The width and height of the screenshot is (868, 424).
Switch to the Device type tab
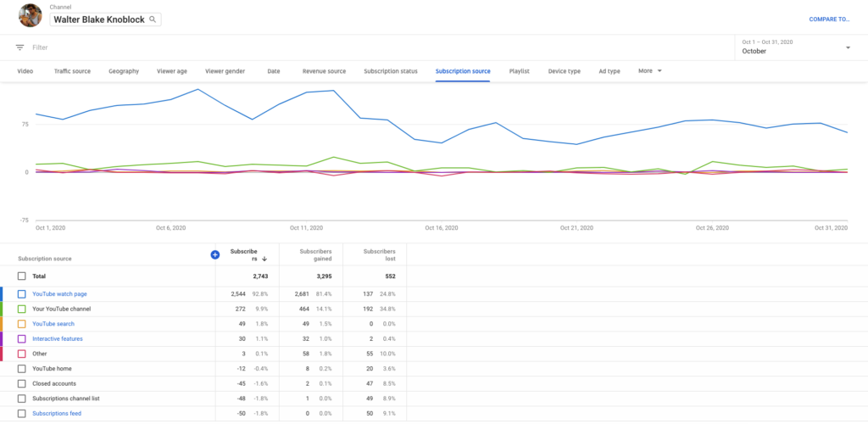coord(564,71)
